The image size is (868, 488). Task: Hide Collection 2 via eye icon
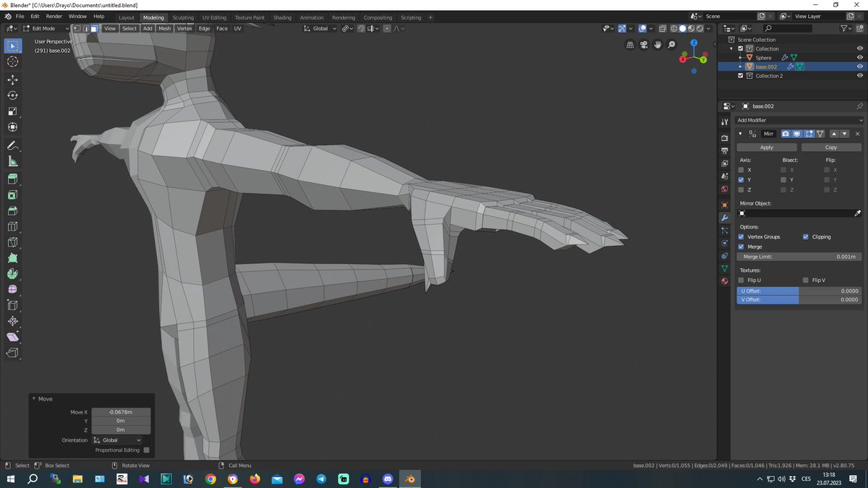pos(860,75)
